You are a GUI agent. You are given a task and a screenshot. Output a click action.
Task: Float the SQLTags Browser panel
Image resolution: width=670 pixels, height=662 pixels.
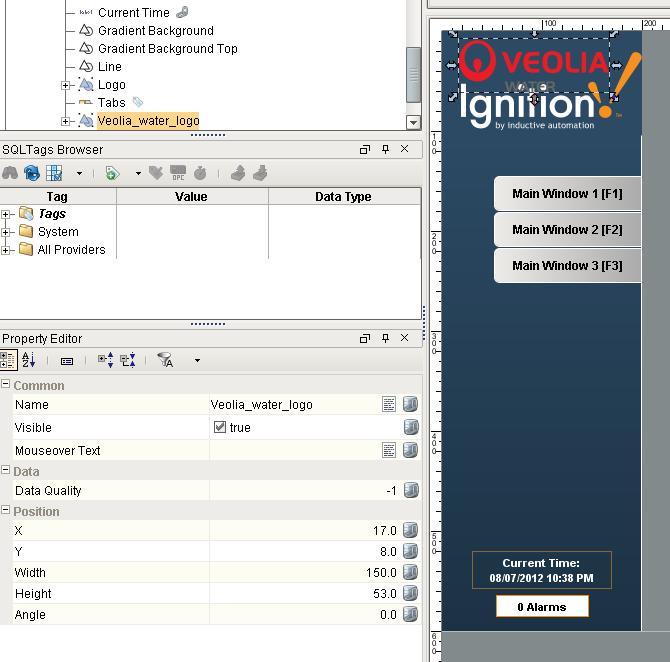click(365, 150)
